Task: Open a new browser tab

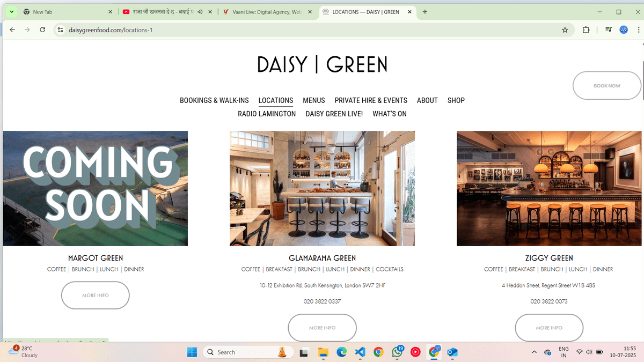Action: click(x=425, y=12)
